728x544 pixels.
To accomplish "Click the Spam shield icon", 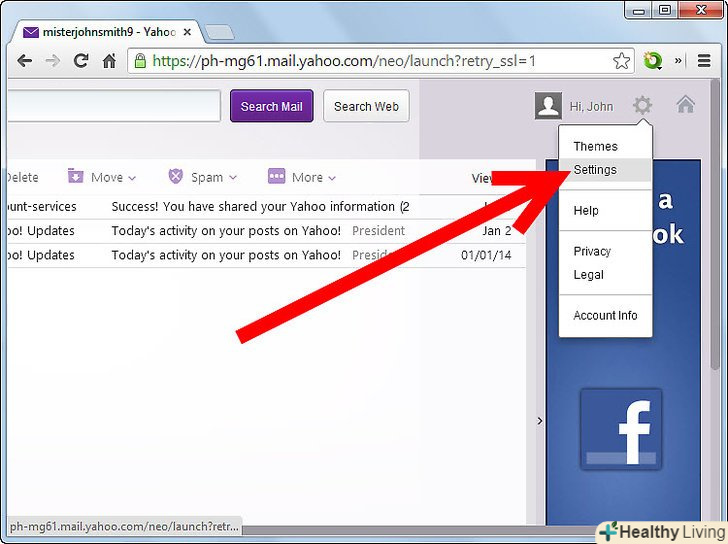I will tap(176, 176).
